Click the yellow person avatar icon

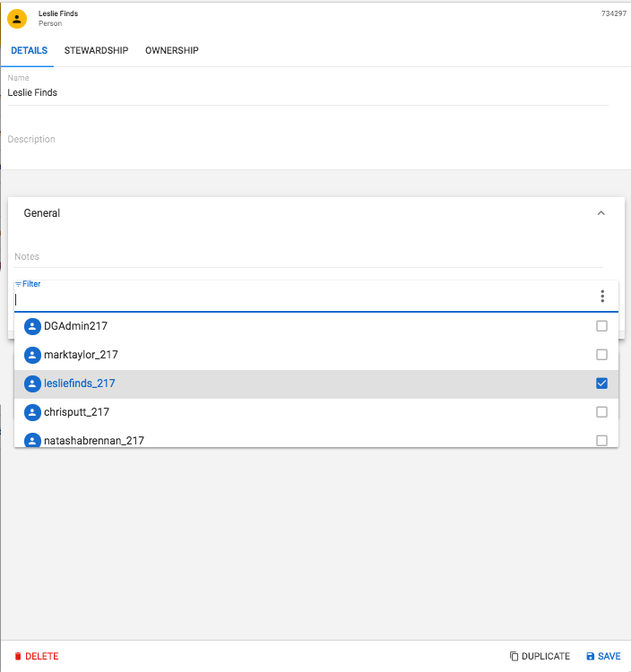(x=18, y=19)
